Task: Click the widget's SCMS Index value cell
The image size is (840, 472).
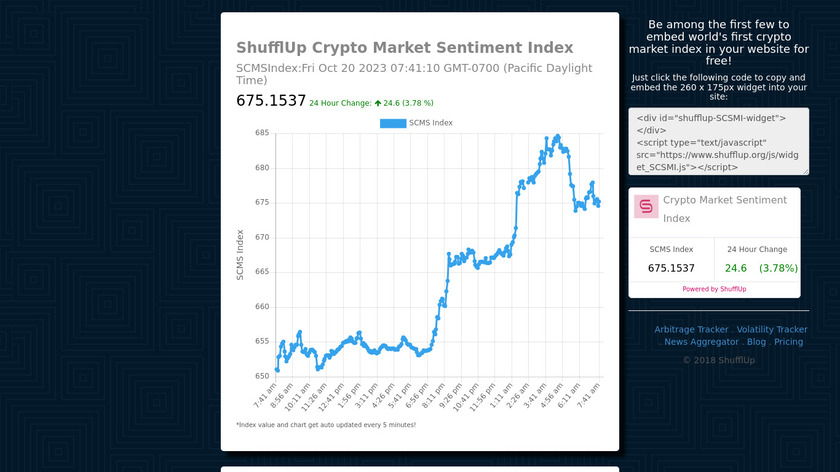Action: (671, 268)
